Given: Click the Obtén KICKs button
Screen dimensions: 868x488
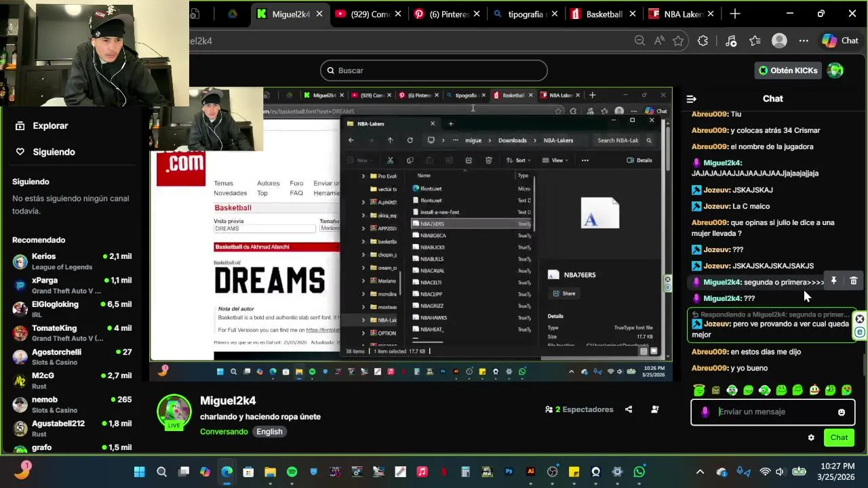Looking at the screenshot, I should tap(788, 70).
